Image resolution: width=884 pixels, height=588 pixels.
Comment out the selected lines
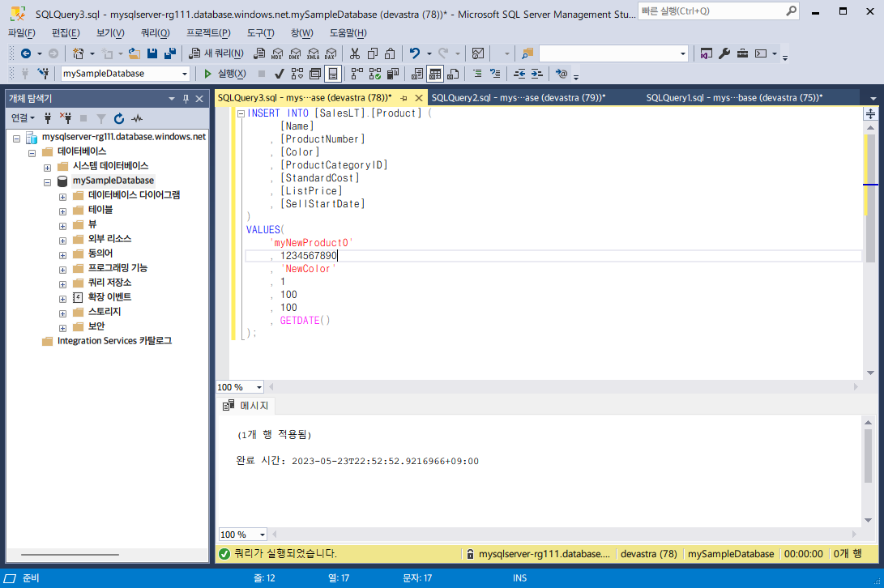(x=477, y=73)
